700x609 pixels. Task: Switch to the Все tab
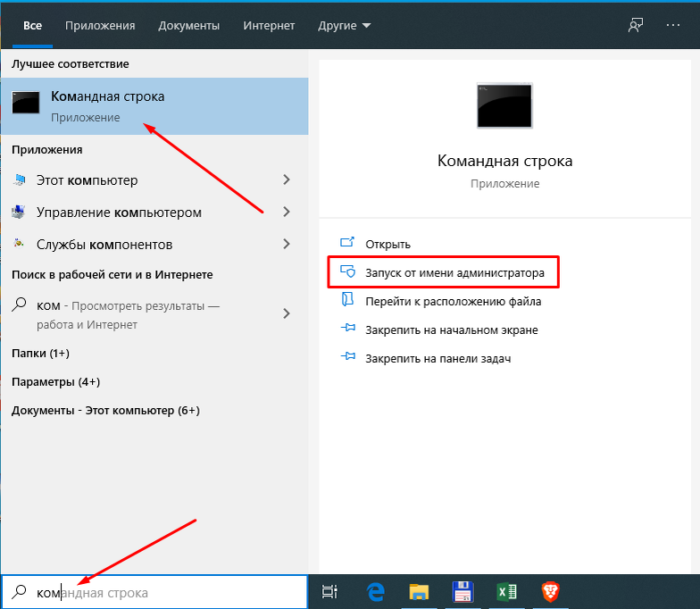click(x=32, y=26)
